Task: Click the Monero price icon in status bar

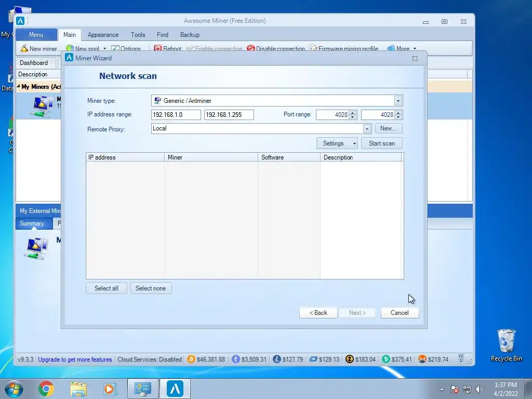Action: [422, 359]
